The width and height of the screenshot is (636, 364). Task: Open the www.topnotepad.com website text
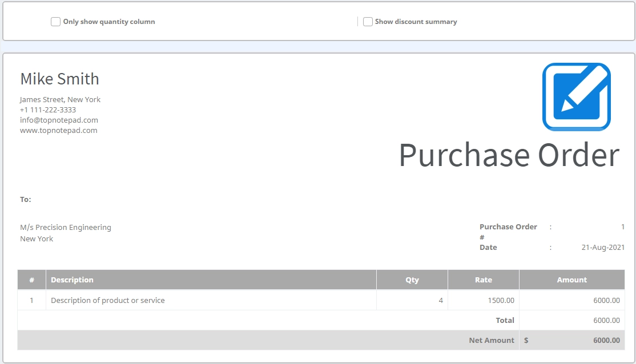58,131
